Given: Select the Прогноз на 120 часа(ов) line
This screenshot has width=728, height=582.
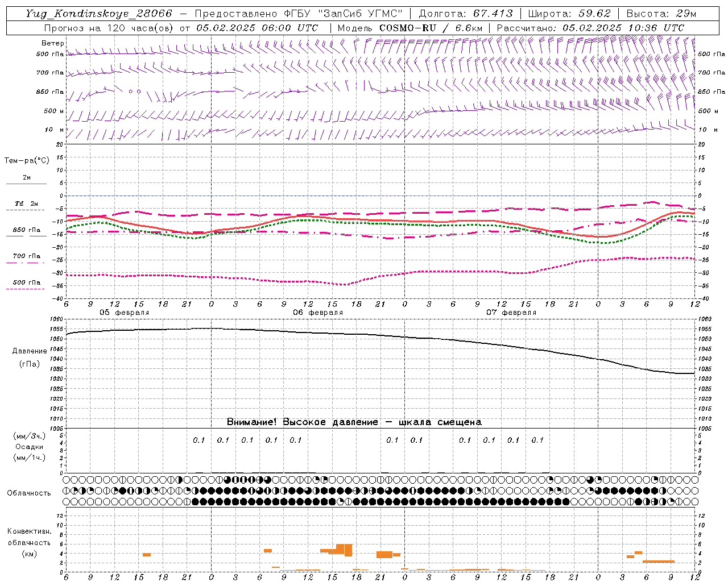Looking at the screenshot, I should (181, 28).
